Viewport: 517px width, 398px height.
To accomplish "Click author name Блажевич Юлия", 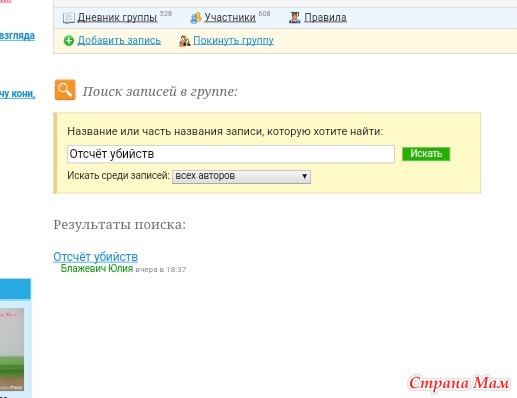I will tap(97, 268).
